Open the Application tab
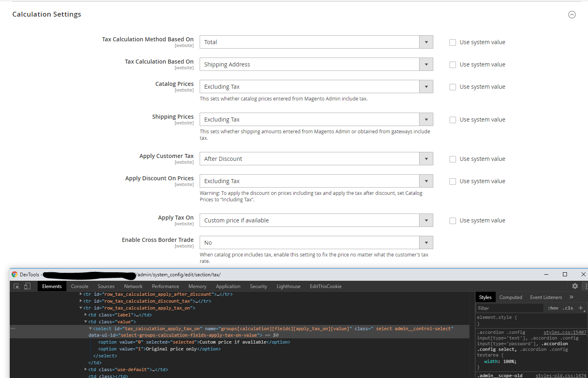 pos(228,286)
